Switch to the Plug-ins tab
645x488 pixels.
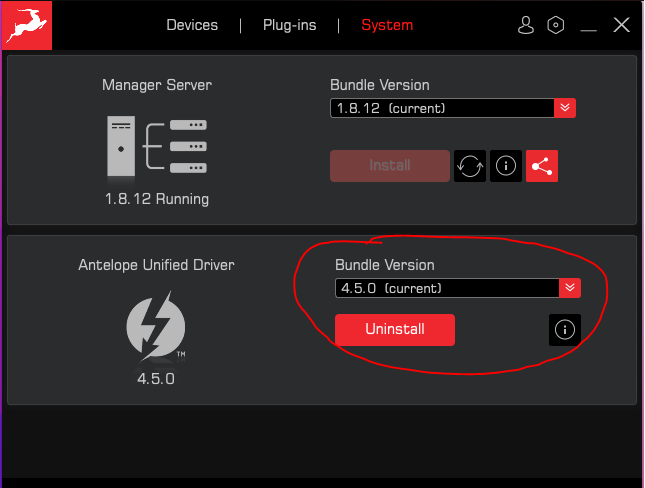tap(290, 25)
